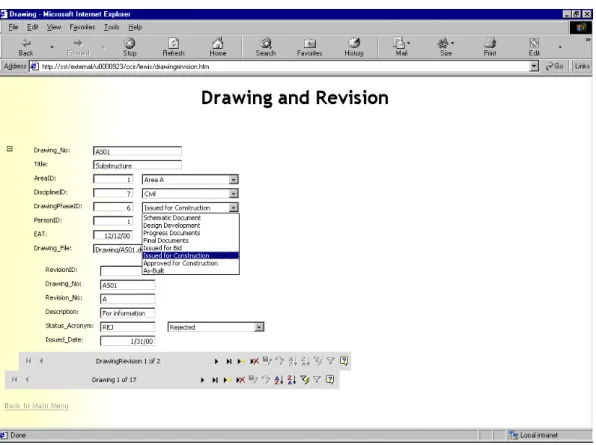Follow Back to Main Menu link

(x=36, y=405)
